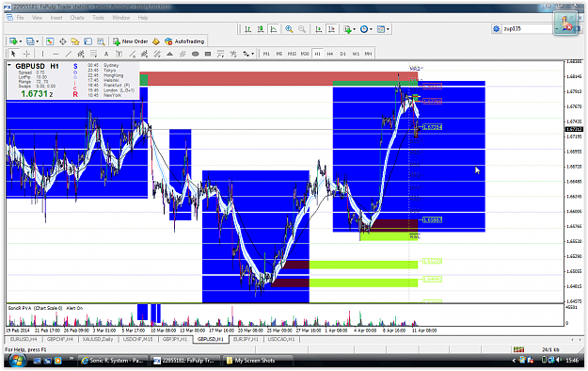
Task: Click the gear icon beside zup135 field
Action: coord(497,29)
